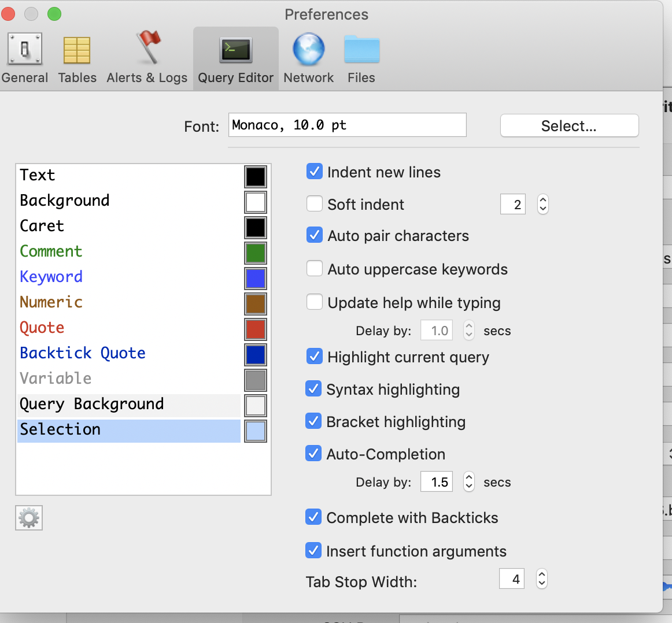Image resolution: width=672 pixels, height=623 pixels.
Task: Click the Font name field
Action: (347, 125)
